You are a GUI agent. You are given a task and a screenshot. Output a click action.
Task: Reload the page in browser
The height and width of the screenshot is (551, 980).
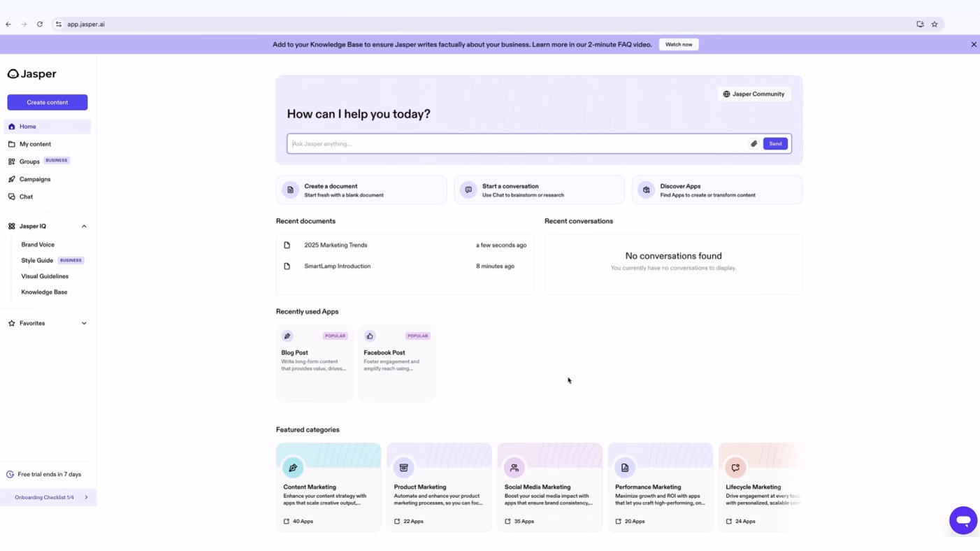(x=40, y=24)
